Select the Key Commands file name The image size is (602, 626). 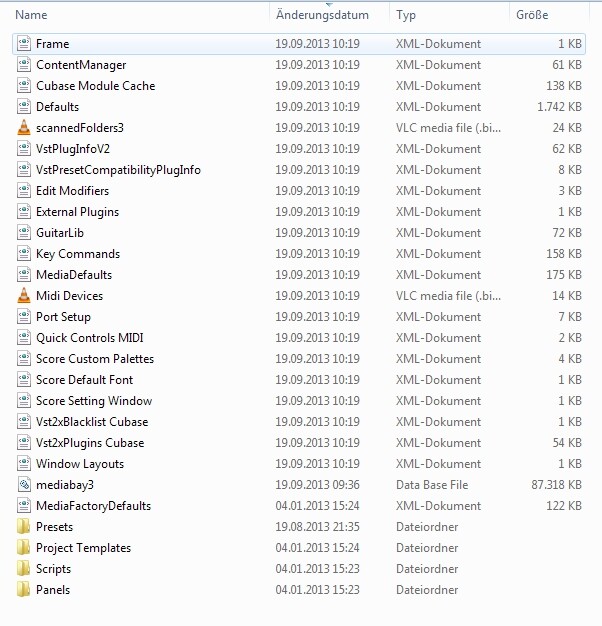point(78,254)
